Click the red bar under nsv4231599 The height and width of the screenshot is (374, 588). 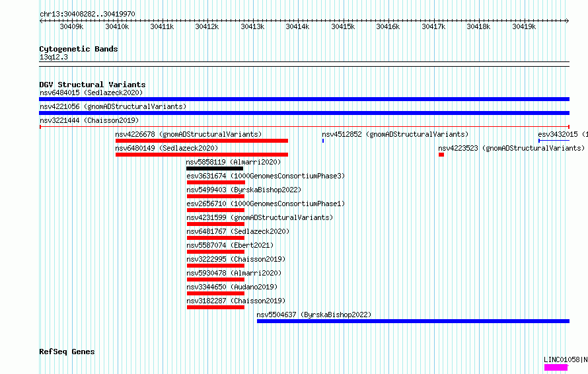pyautogui.click(x=215, y=224)
